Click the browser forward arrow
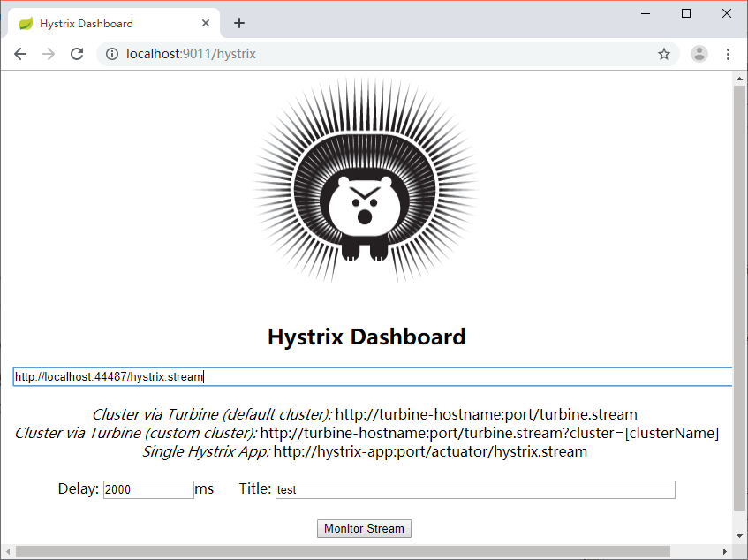This screenshot has height=560, width=748. pos(49,54)
